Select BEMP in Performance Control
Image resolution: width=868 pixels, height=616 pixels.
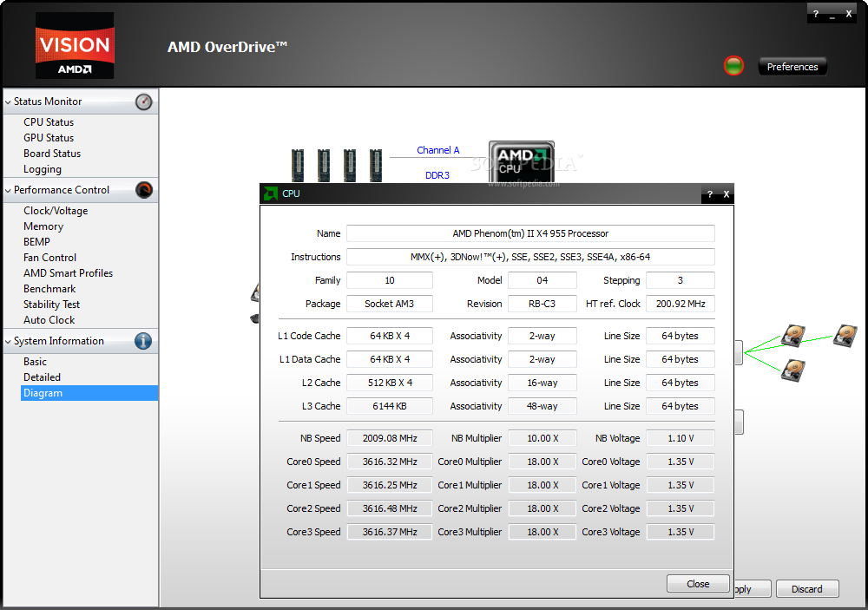pyautogui.click(x=37, y=242)
